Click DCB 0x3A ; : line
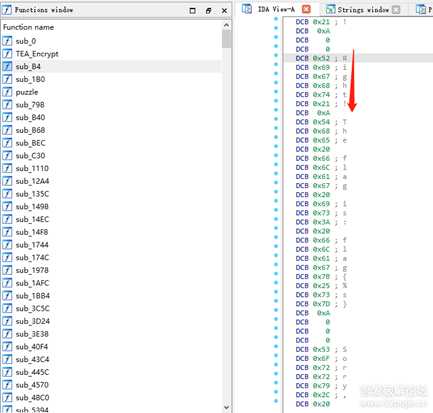The image size is (433, 413). [x=321, y=222]
